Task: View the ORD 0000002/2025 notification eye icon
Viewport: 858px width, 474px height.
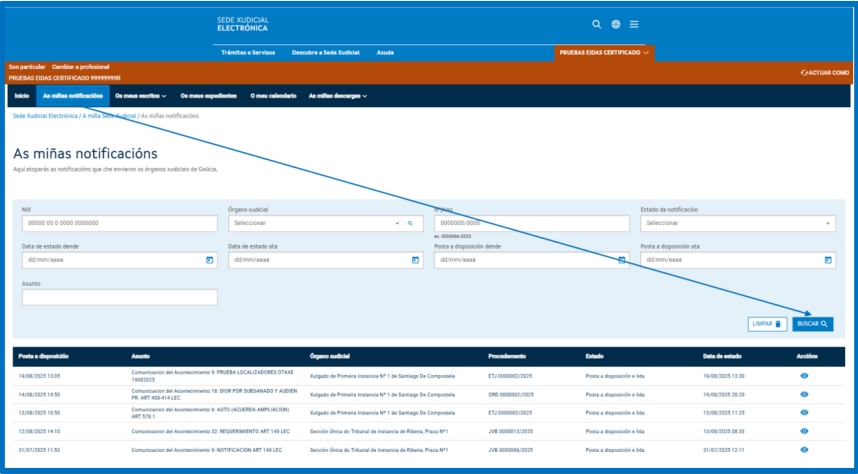Action: [804, 394]
